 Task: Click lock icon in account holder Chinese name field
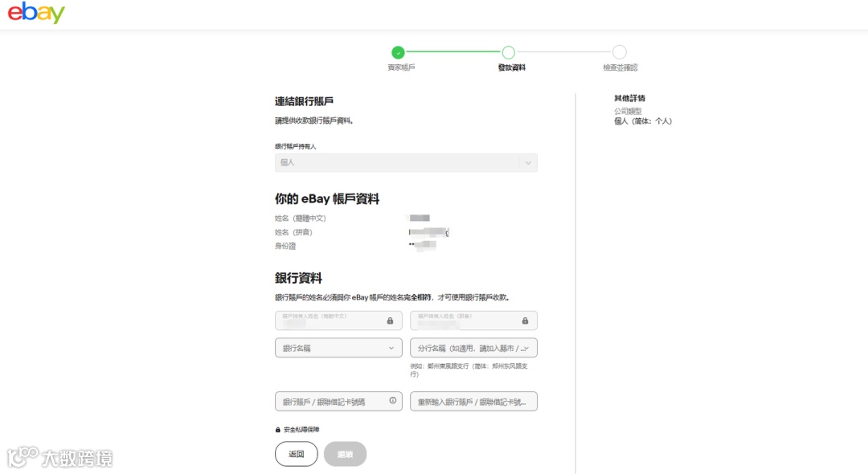[390, 321]
